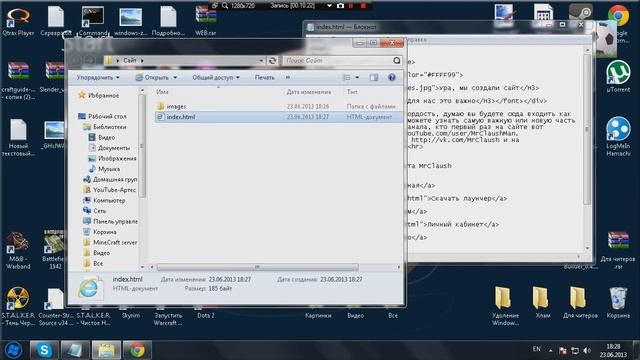Launch M&B Warband shortcut
640x360 pixels.
point(18,251)
